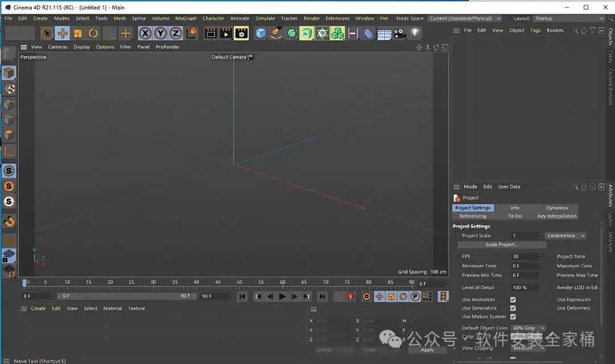
Task: Open Node Space Current (Standard/Physical) dropdown
Action: pyautogui.click(x=465, y=18)
